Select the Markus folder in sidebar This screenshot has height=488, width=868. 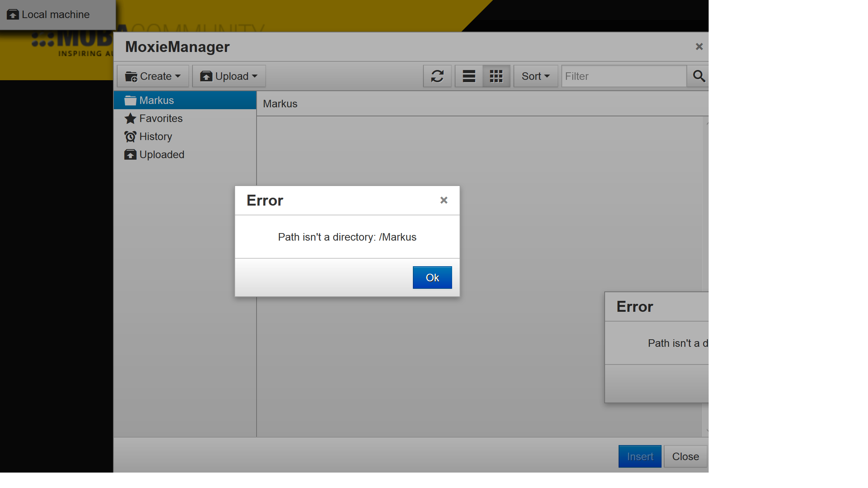pyautogui.click(x=157, y=100)
